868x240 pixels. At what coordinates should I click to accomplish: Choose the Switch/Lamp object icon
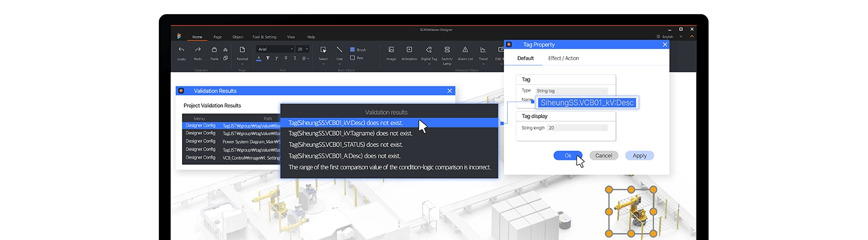click(447, 50)
